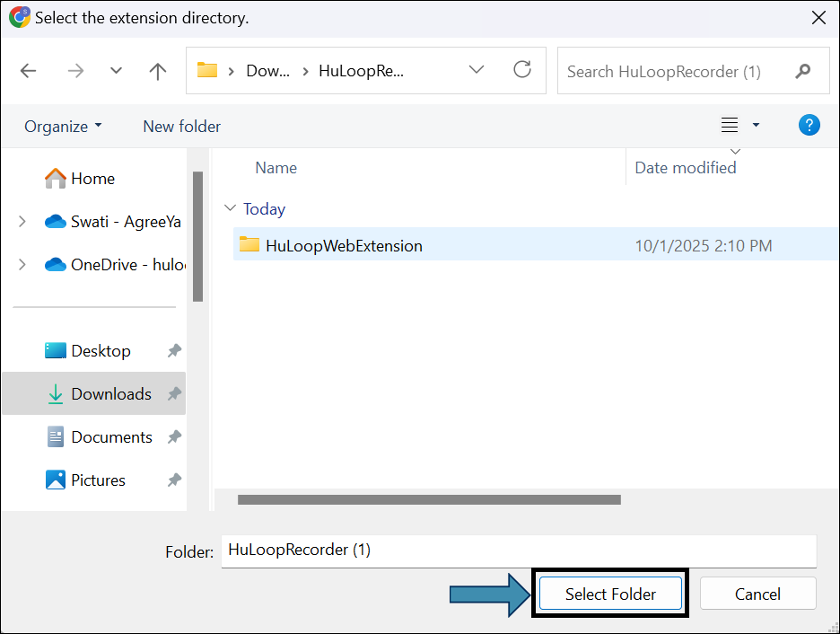Cancel the folder selection dialog
840x634 pixels.
757,594
